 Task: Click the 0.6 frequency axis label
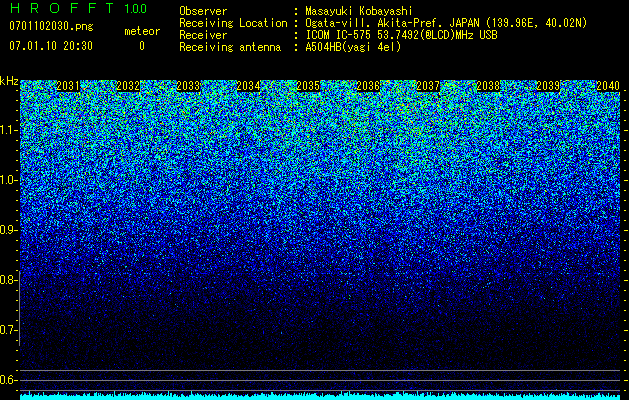coord(8,380)
